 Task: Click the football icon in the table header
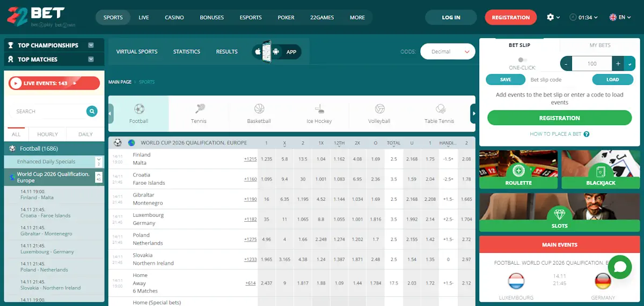[x=118, y=143]
